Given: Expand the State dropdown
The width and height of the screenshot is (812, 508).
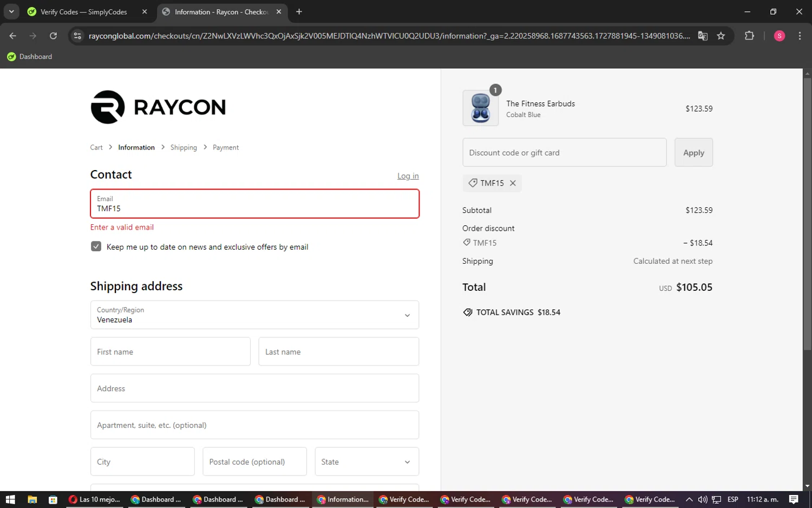Looking at the screenshot, I should point(367,461).
